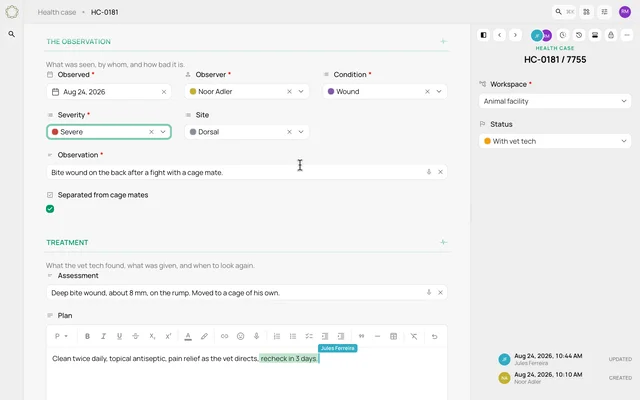Apply superscript in the Plan editor
640x400 pixels.
tap(168, 336)
